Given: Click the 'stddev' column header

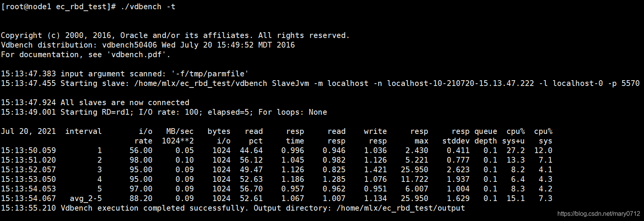Looking at the screenshot, I should point(456,141).
